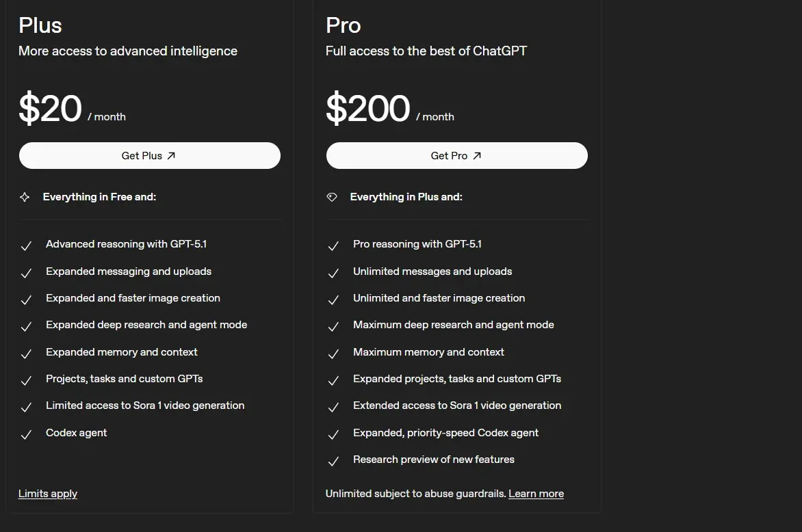Select the Get Plus button
Screen dimensions: 802x532
[150, 155]
